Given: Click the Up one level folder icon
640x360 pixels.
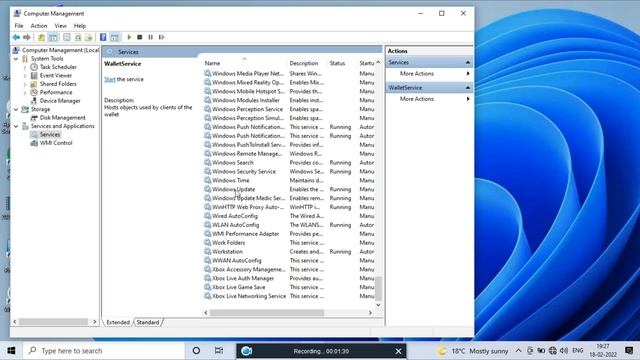Looking at the screenshot, I should 41,37.
